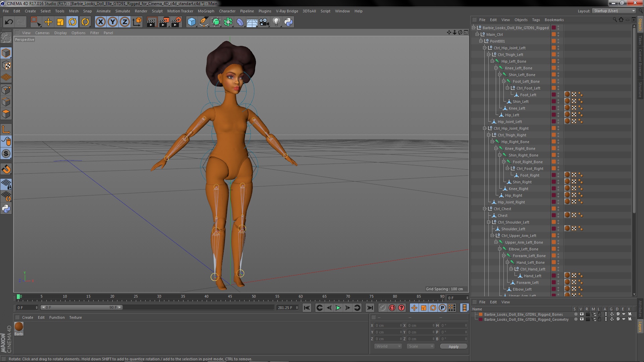Click Record Active Objects button
This screenshot has width=644, height=362.
coord(382,308)
